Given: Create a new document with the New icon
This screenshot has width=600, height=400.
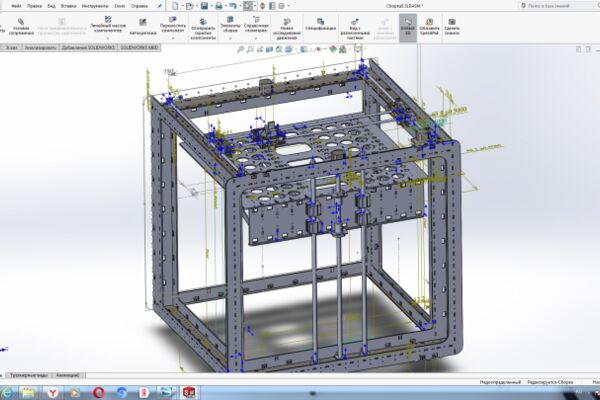Looking at the screenshot, I should tap(175, 6).
